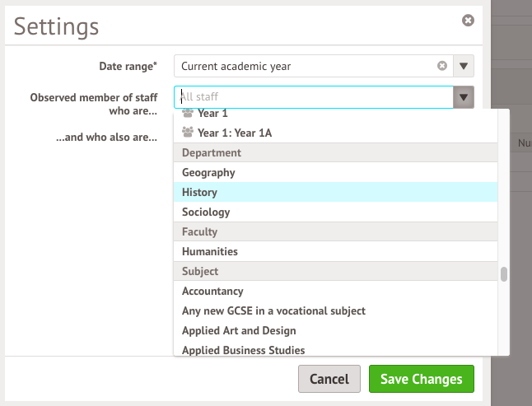Pick Applied Art and Design subject

click(x=239, y=330)
